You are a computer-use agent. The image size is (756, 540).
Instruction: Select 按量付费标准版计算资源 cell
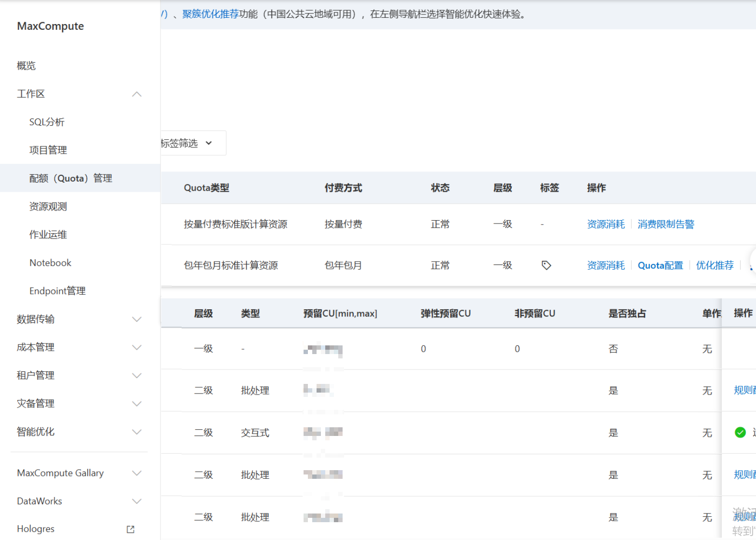point(236,224)
